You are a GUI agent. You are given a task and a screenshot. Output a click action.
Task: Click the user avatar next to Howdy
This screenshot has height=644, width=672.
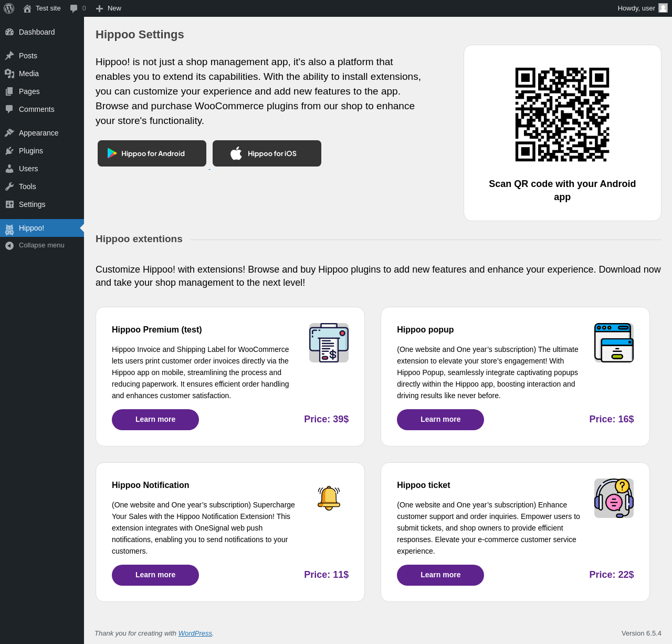click(x=663, y=8)
